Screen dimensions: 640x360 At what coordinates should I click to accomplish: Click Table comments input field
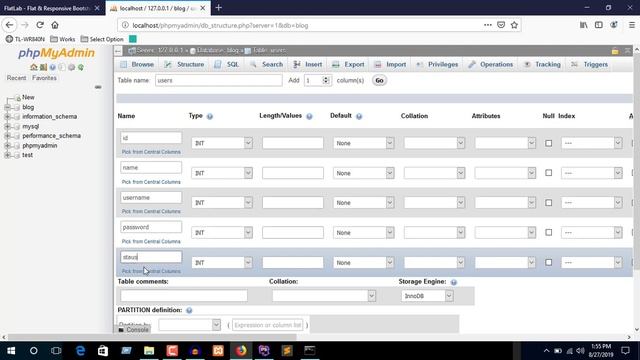[184, 296]
